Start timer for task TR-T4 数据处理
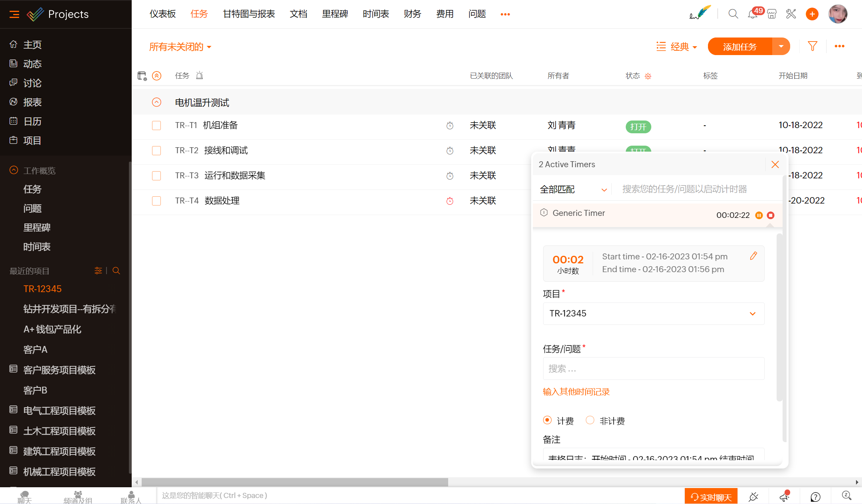Viewport: 862px width, 504px height. [x=450, y=201]
